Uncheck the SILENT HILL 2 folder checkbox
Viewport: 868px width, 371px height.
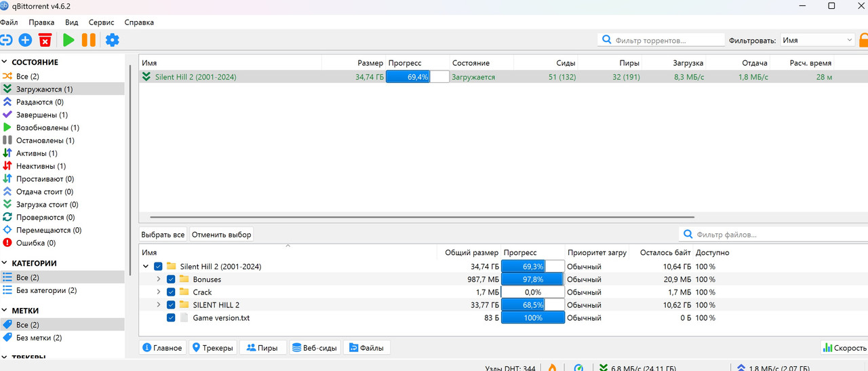click(x=171, y=305)
